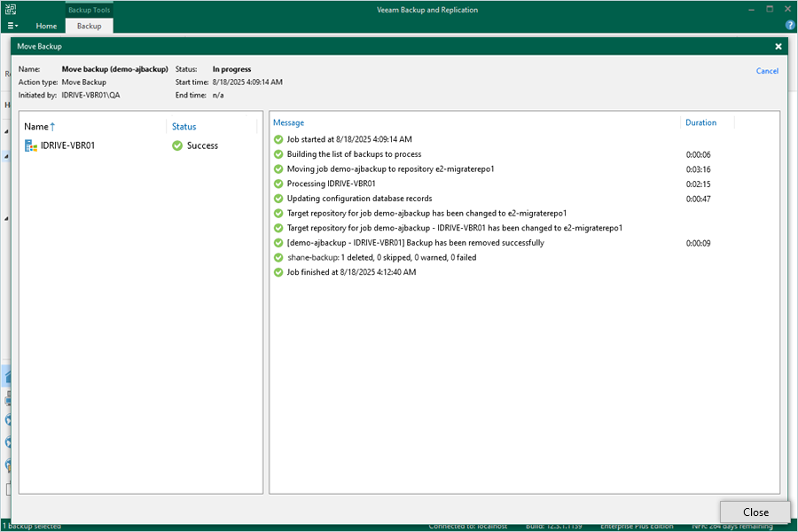
Task: Click checkmark icon beside Job started message
Action: [x=278, y=139]
